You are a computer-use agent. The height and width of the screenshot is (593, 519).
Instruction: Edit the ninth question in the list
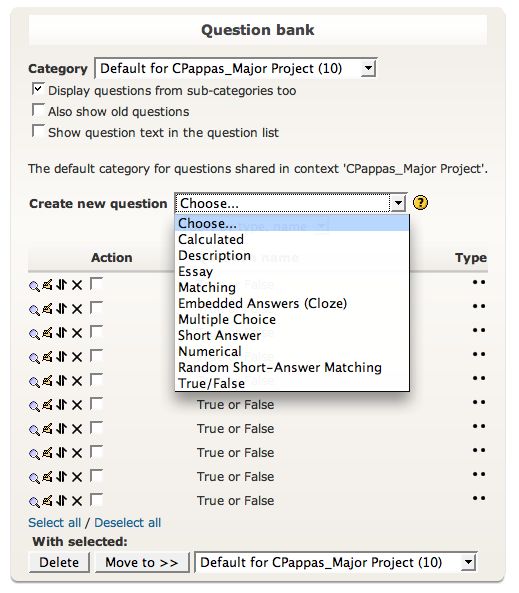(x=47, y=477)
